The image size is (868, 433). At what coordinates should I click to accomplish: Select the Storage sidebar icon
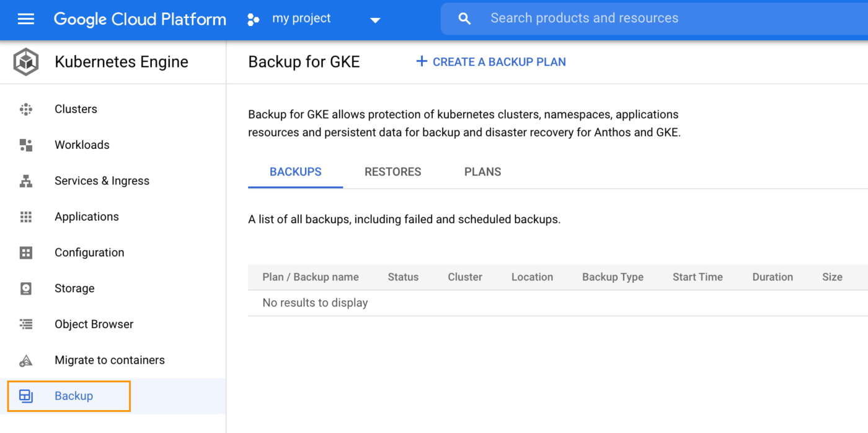tap(26, 288)
